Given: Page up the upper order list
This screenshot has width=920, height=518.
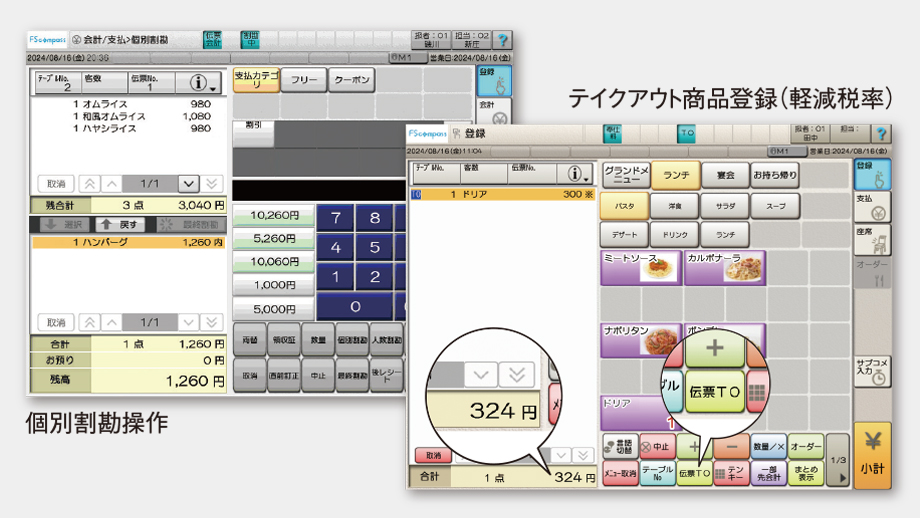Looking at the screenshot, I should coord(111,184).
